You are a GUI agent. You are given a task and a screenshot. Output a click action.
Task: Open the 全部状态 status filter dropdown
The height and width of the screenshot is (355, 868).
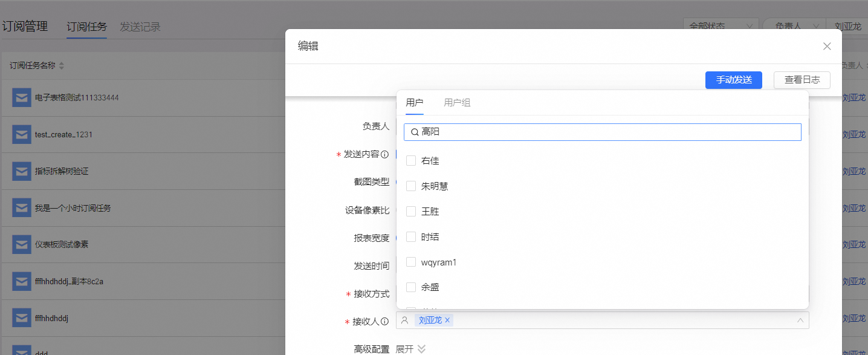721,27
